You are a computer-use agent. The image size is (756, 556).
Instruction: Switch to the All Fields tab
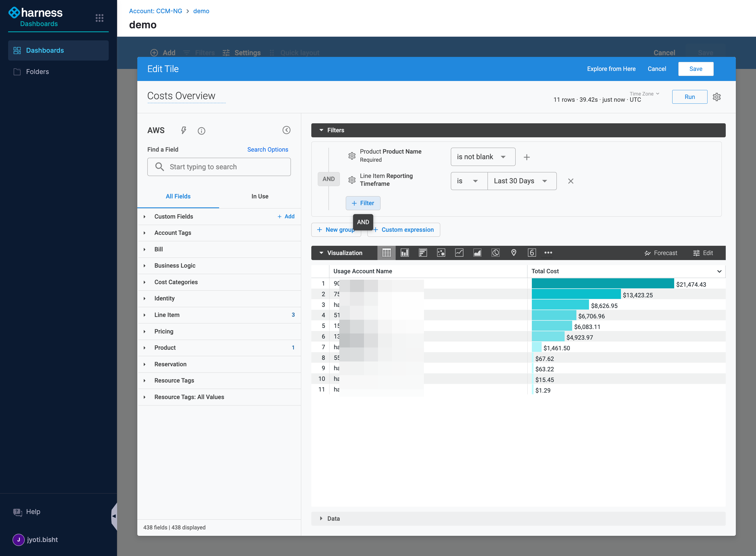pyautogui.click(x=178, y=196)
